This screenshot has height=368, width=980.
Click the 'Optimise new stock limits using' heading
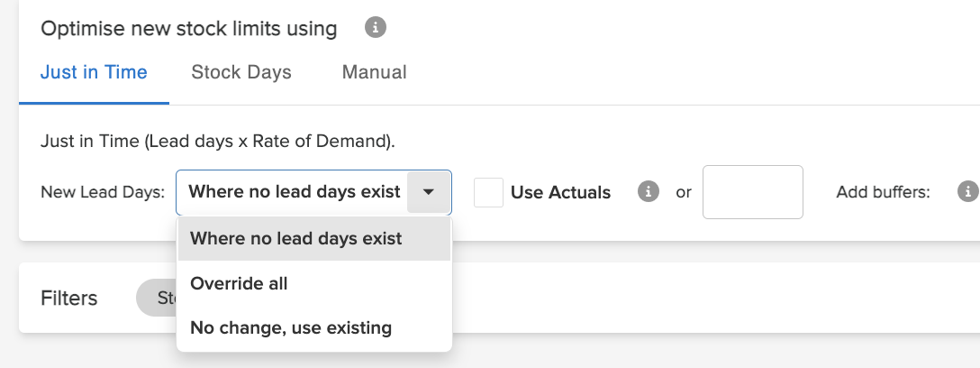pos(189,28)
